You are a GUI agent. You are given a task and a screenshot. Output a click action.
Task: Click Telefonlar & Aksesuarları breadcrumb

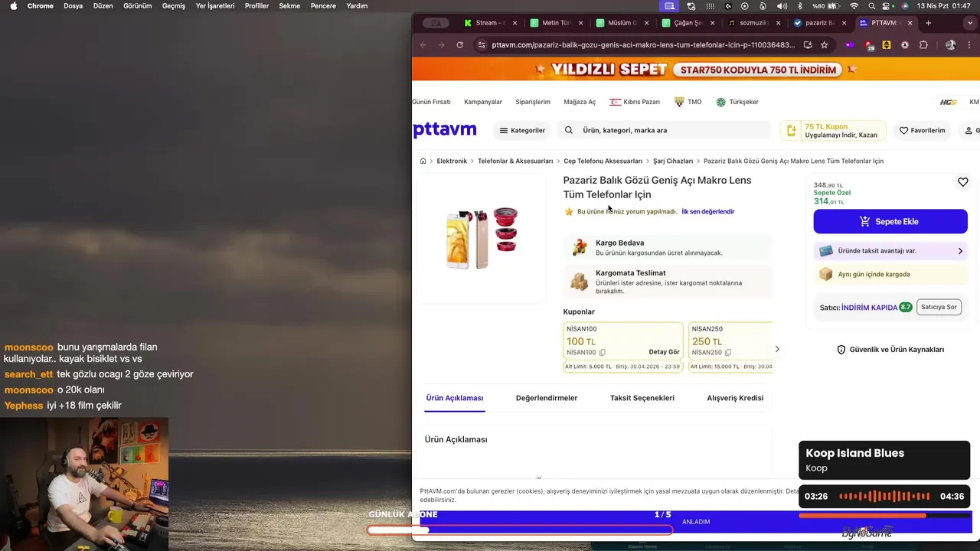coord(515,161)
